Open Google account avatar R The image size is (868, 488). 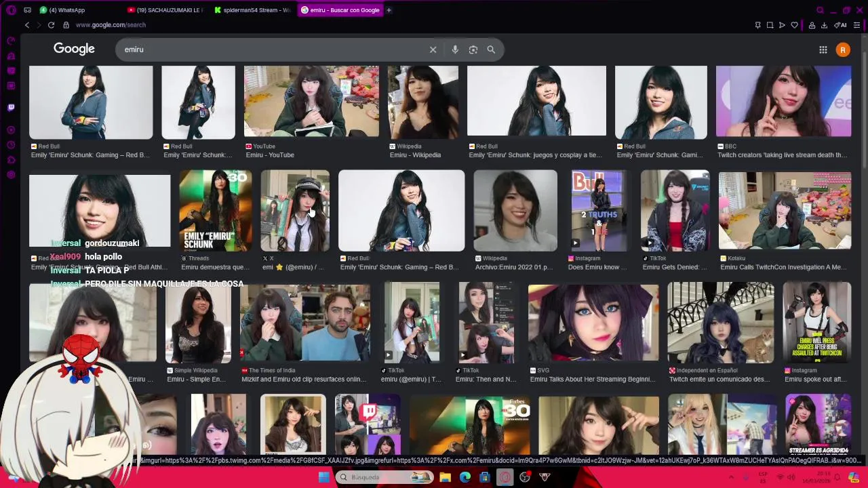click(x=843, y=49)
